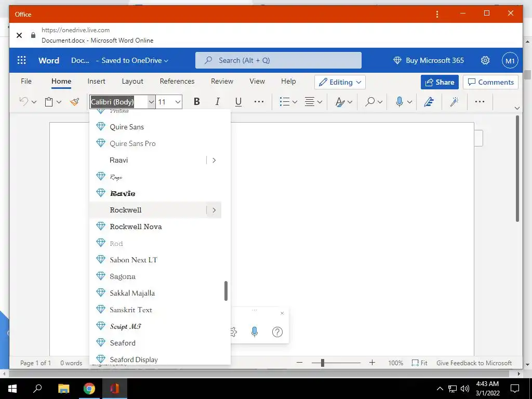Choose Sabon Next LT font
Screen dimensions: 532x399
click(x=155, y=260)
